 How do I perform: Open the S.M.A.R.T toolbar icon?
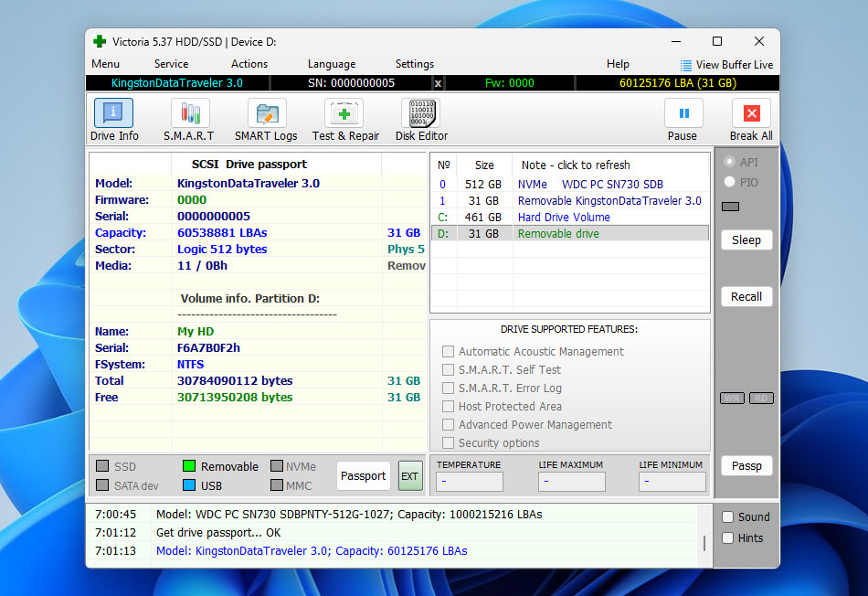[189, 113]
